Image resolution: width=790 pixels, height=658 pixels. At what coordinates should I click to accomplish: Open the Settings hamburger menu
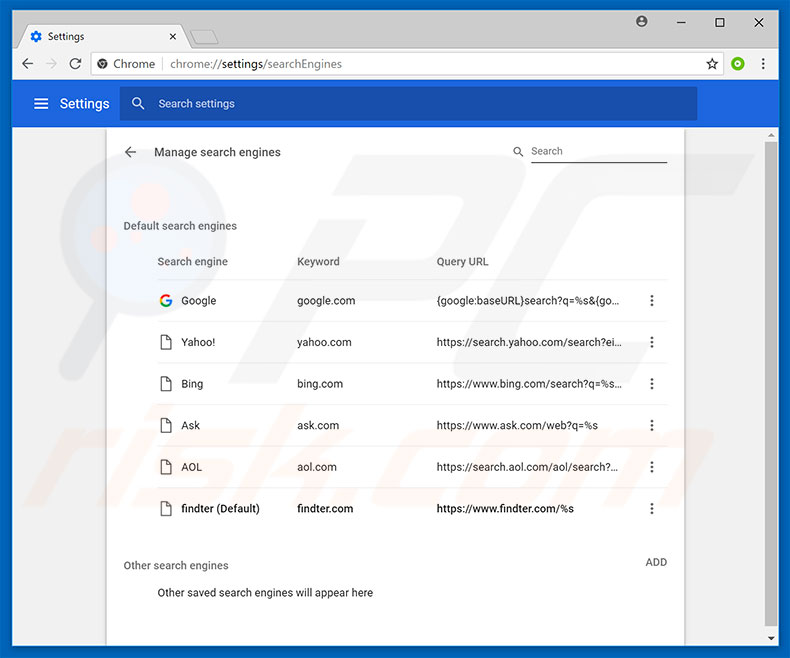pos(41,104)
